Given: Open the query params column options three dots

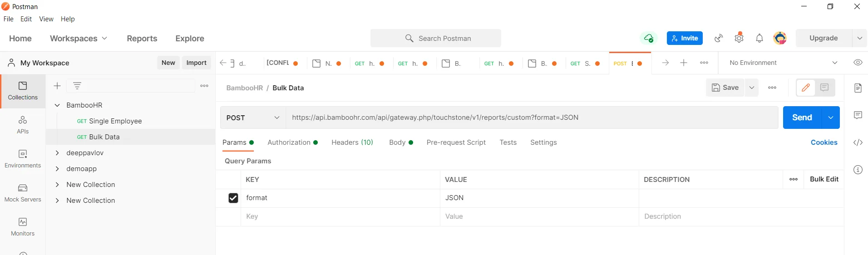Looking at the screenshot, I should tap(794, 179).
